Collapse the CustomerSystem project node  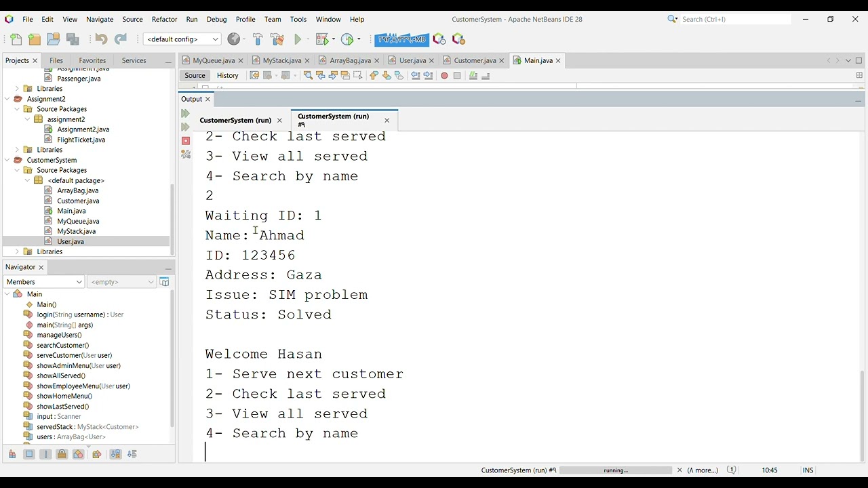[x=7, y=160]
